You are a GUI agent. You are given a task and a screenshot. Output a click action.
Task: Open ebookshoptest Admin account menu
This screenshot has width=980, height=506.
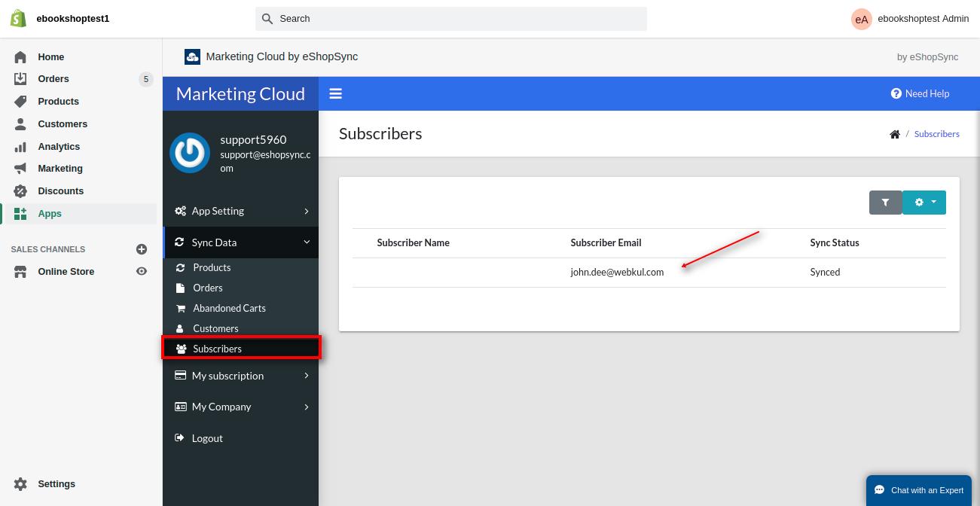click(x=910, y=19)
